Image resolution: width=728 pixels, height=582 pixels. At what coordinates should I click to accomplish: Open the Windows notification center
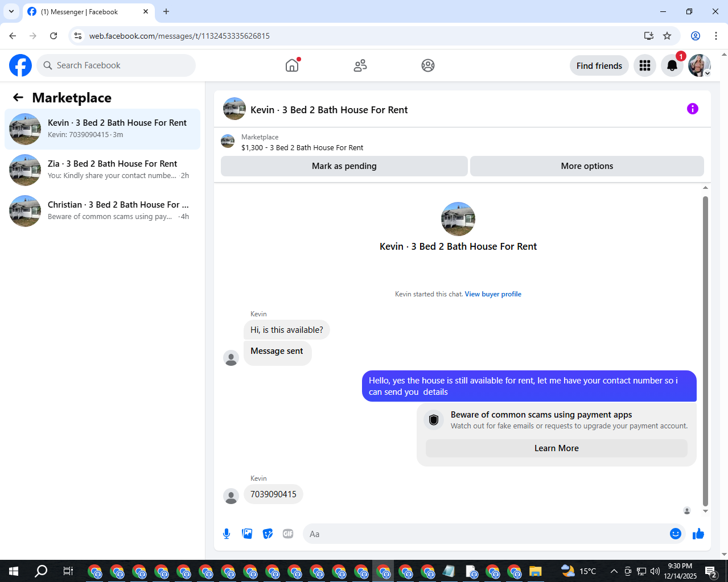tap(711, 571)
